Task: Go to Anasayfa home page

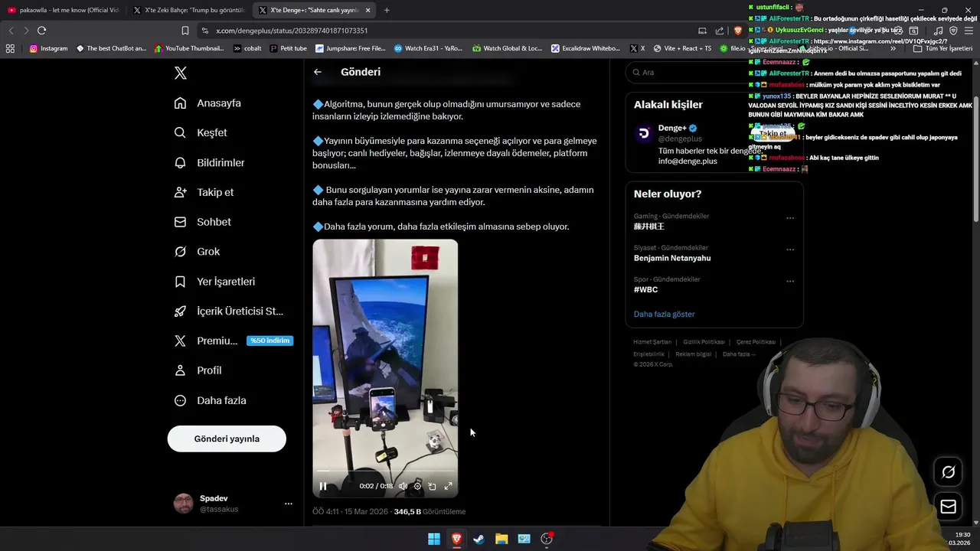Action: click(207, 103)
